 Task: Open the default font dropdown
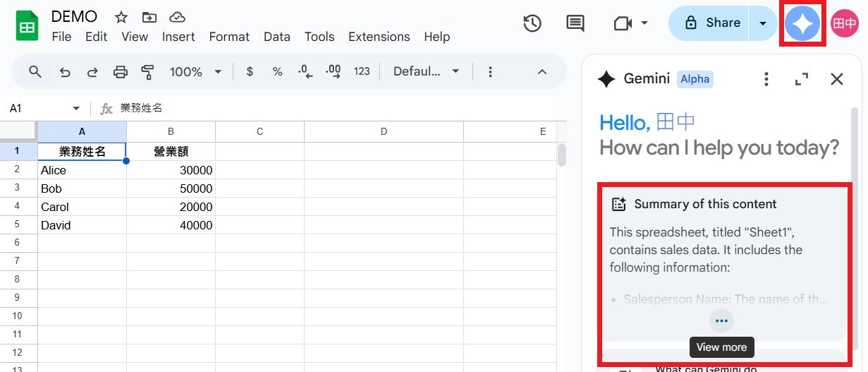pyautogui.click(x=426, y=71)
